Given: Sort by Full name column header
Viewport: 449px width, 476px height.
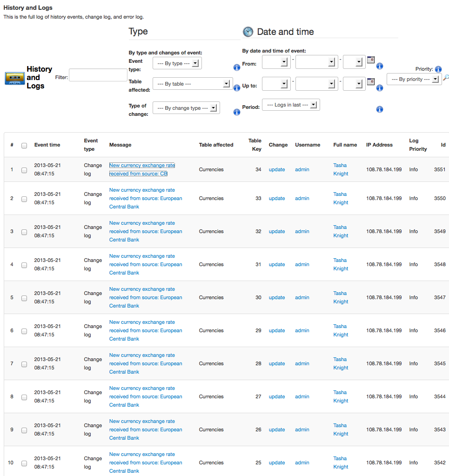Looking at the screenshot, I should (345, 145).
